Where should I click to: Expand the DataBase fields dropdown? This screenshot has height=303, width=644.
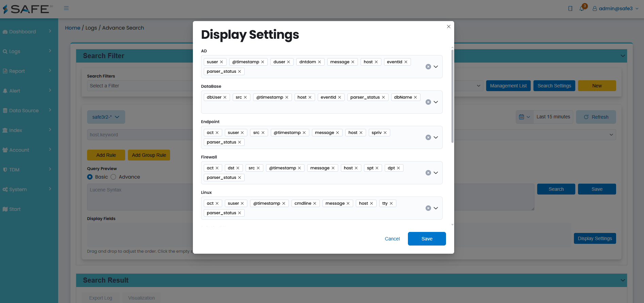[436, 102]
